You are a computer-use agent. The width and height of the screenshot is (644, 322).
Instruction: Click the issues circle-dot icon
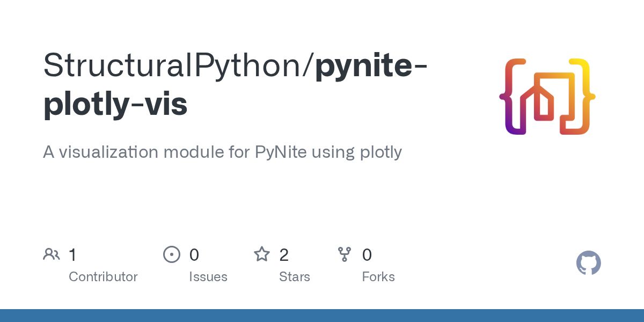coord(172,254)
